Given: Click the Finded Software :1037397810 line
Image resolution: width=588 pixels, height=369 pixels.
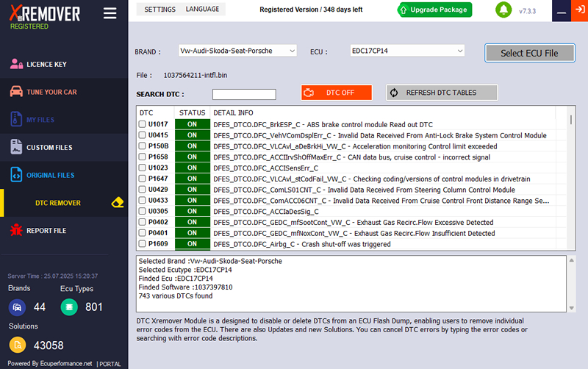Looking at the screenshot, I should (186, 287).
